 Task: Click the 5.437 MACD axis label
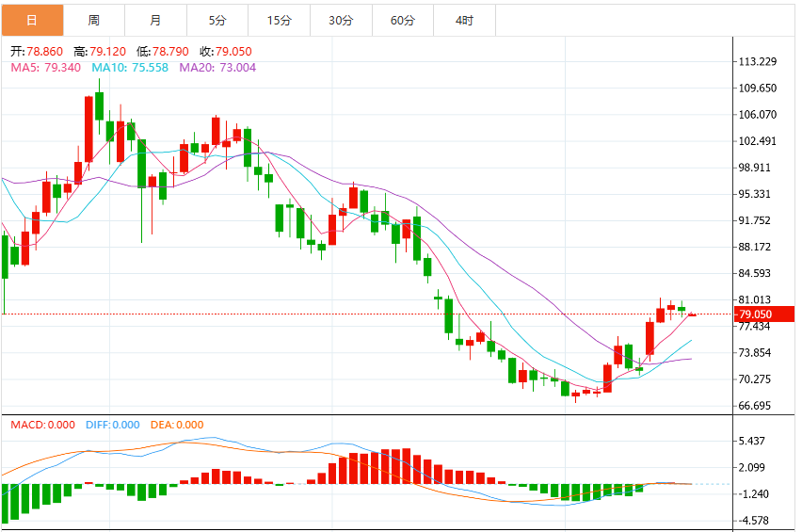coord(752,441)
